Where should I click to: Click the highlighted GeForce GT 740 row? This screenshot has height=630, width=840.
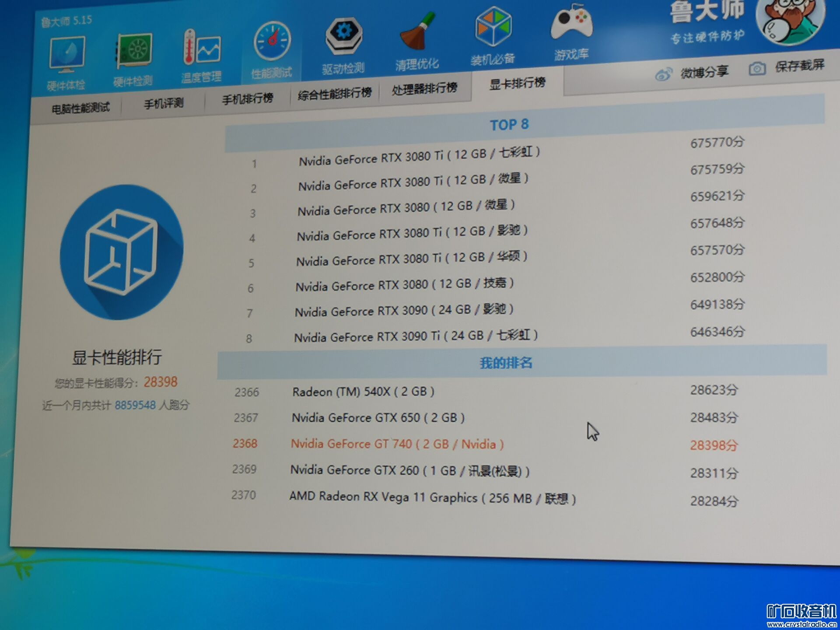(397, 444)
